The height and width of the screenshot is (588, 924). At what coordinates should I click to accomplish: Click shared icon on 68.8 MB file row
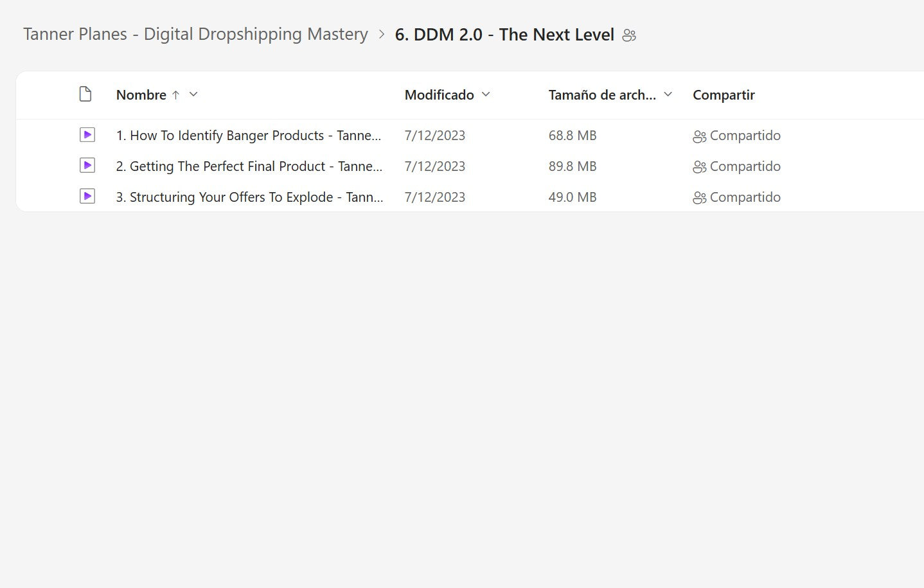tap(699, 136)
